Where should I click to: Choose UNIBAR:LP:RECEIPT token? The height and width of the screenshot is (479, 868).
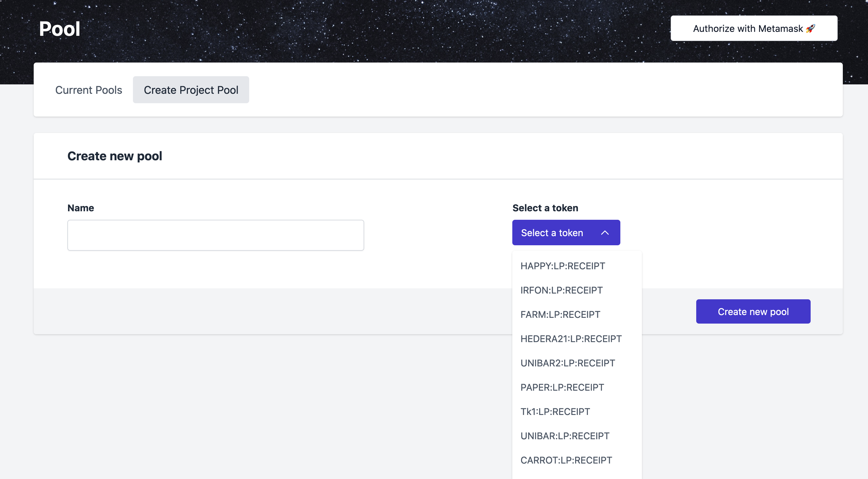[x=565, y=436]
